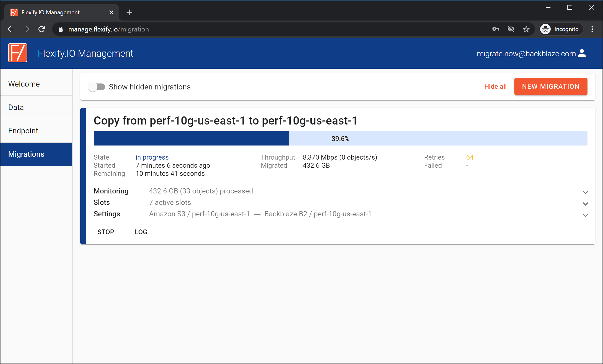Click the blocked-tracking eye icon in address bar

tap(511, 29)
